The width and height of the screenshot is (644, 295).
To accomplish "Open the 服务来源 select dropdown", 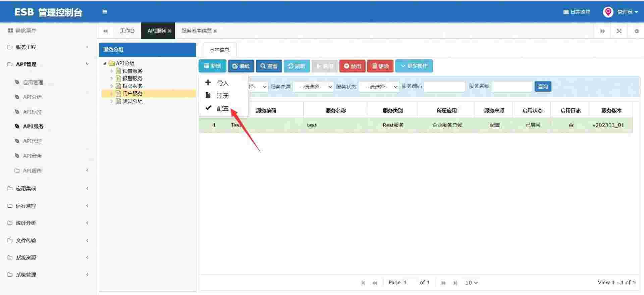I will point(314,87).
